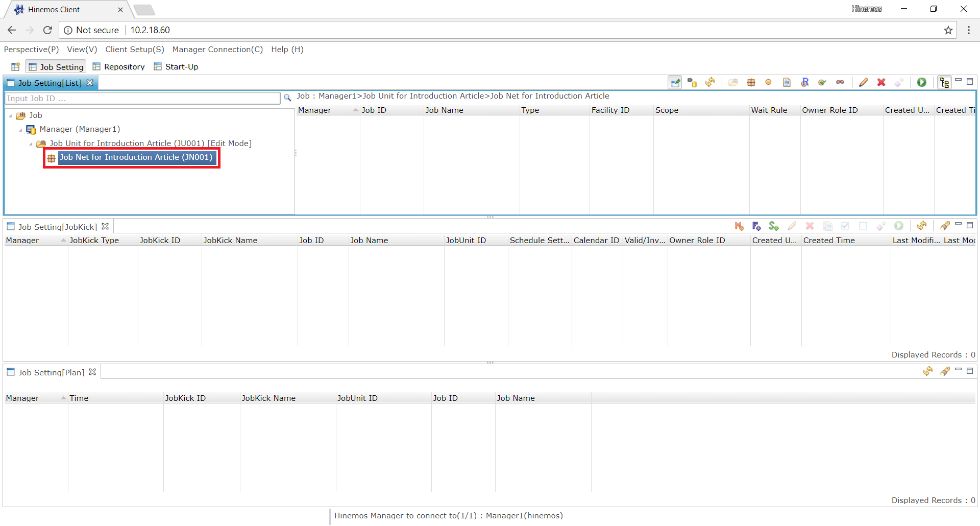Click the approval job checkmark icon
The width and height of the screenshot is (980, 526).
(x=822, y=82)
